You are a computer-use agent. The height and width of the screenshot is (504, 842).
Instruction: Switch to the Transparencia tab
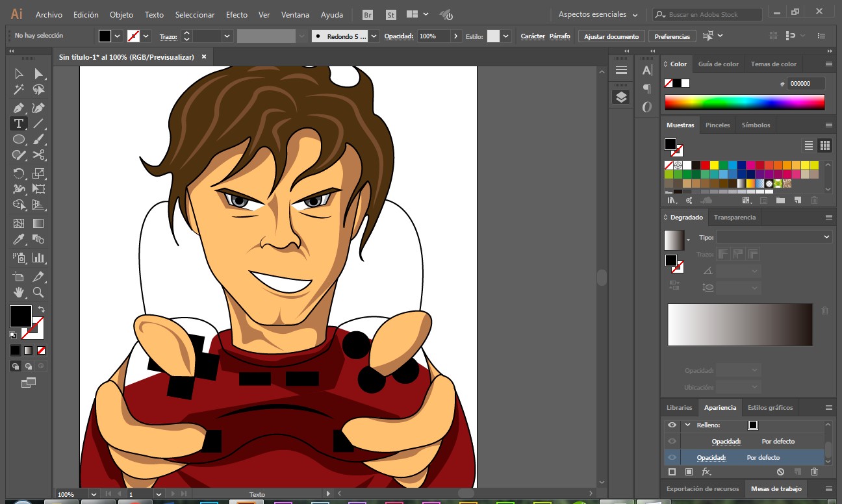pos(734,218)
